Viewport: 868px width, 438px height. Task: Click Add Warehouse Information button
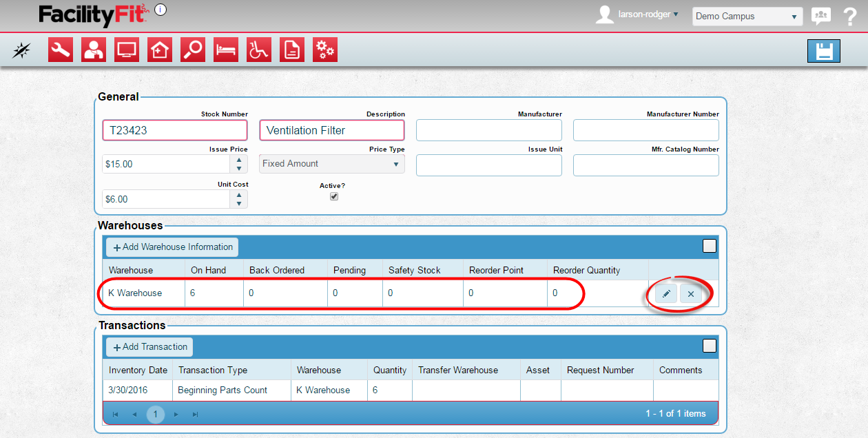(172, 247)
